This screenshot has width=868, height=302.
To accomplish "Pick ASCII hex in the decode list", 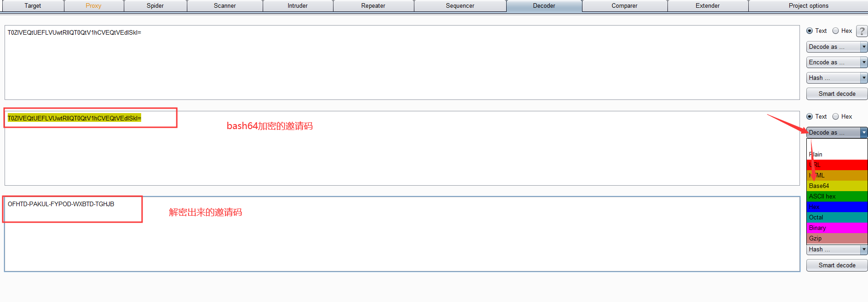I will click(x=836, y=197).
